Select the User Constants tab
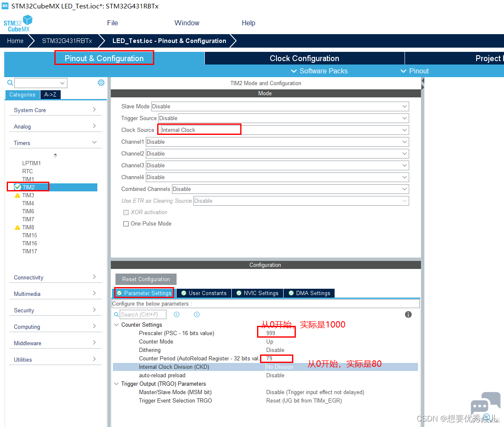The image size is (504, 427). pos(204,293)
